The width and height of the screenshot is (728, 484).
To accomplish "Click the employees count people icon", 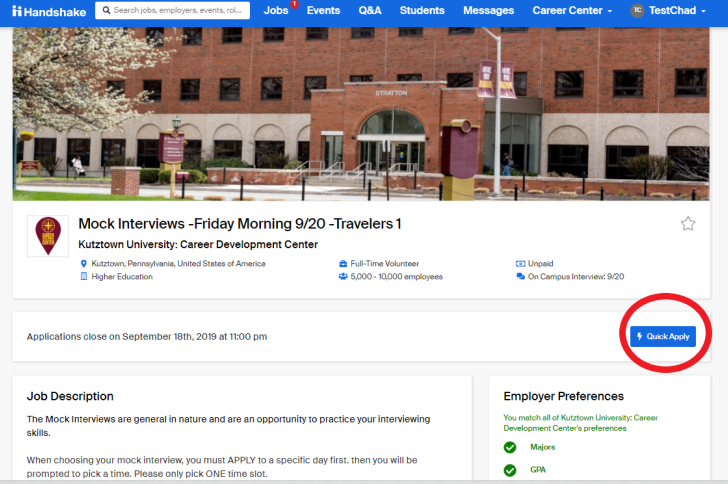I will (343, 277).
